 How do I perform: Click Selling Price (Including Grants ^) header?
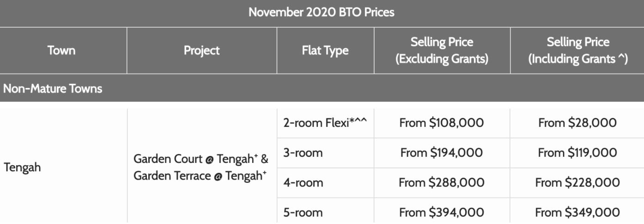click(x=577, y=50)
